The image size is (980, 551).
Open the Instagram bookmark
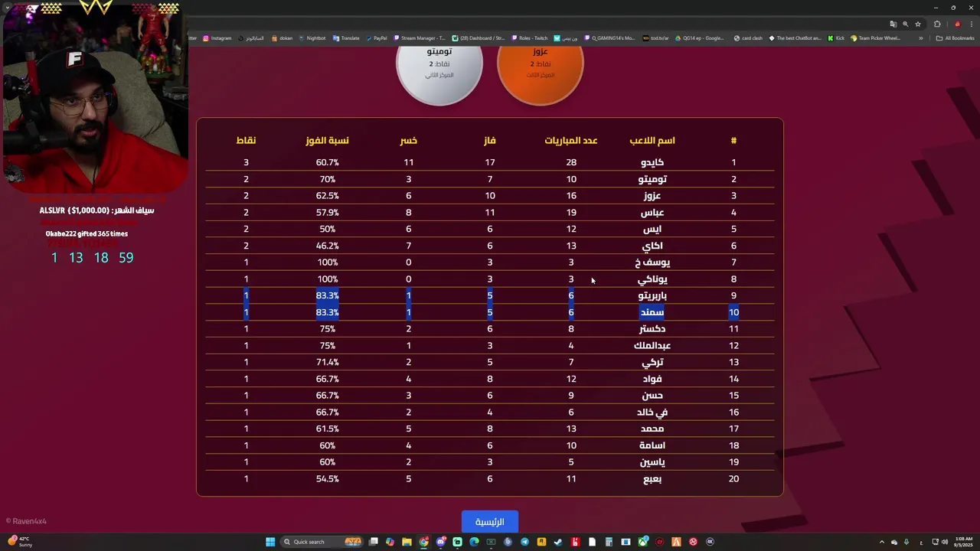click(x=217, y=38)
